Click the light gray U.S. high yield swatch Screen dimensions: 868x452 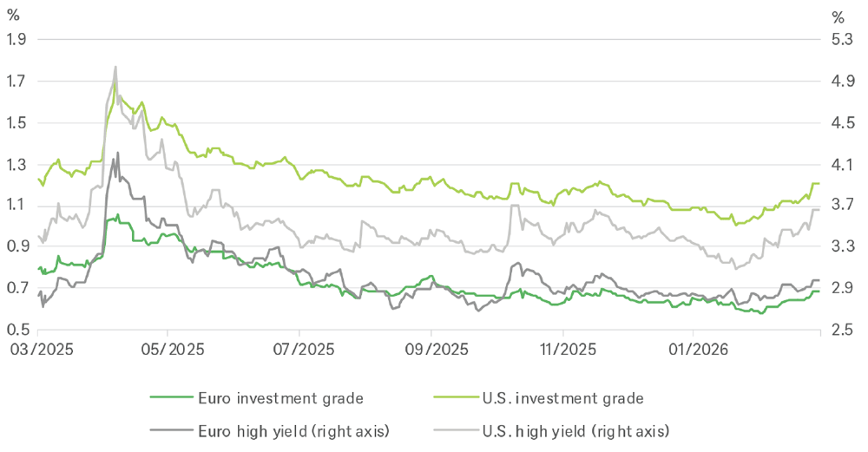(455, 429)
